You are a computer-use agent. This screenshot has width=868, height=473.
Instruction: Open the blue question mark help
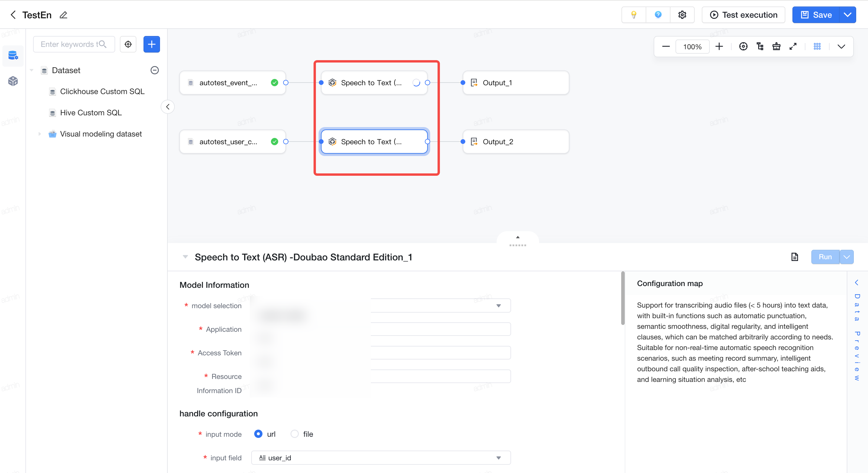click(658, 15)
